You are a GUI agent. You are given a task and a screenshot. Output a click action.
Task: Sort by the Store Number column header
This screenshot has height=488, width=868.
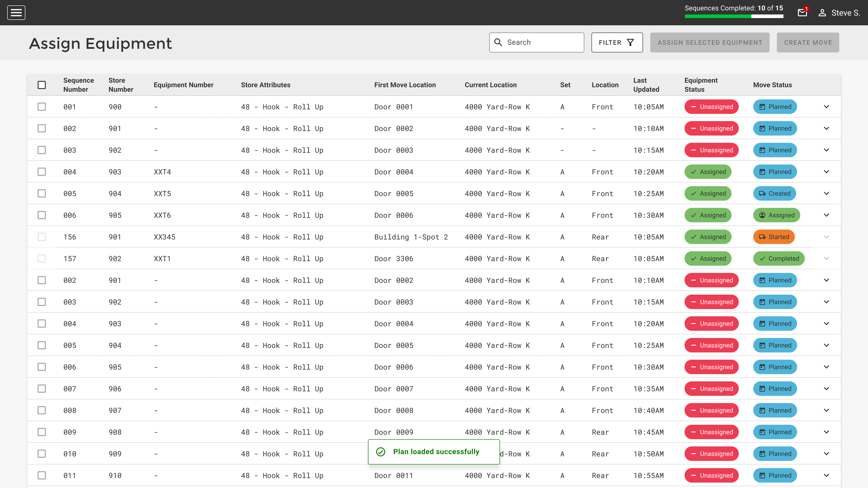click(x=121, y=85)
